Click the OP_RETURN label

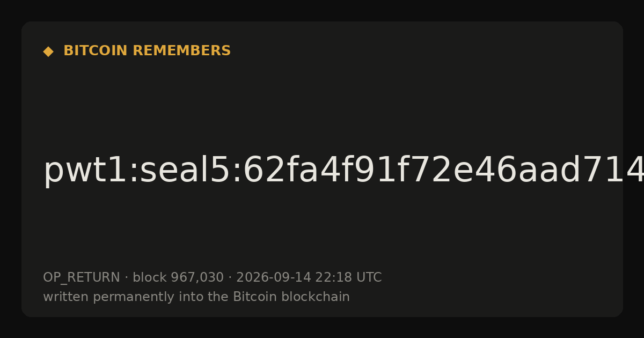(x=82, y=278)
